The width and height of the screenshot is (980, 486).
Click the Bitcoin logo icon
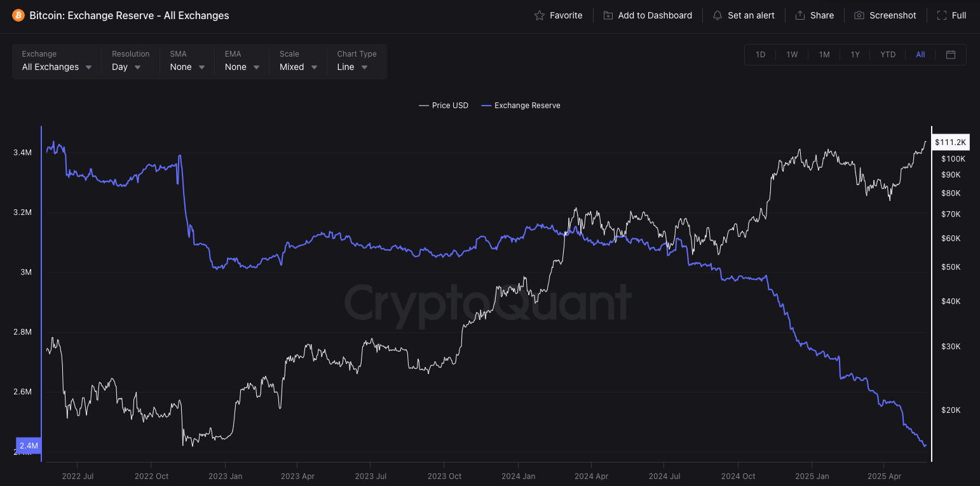pos(18,15)
